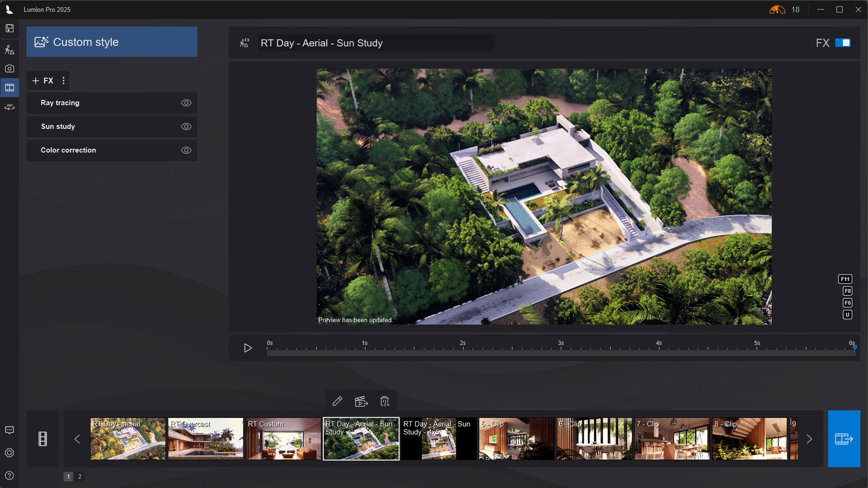The width and height of the screenshot is (868, 488).
Task: Select the RT Overcast clip thumbnail
Action: pyautogui.click(x=205, y=439)
